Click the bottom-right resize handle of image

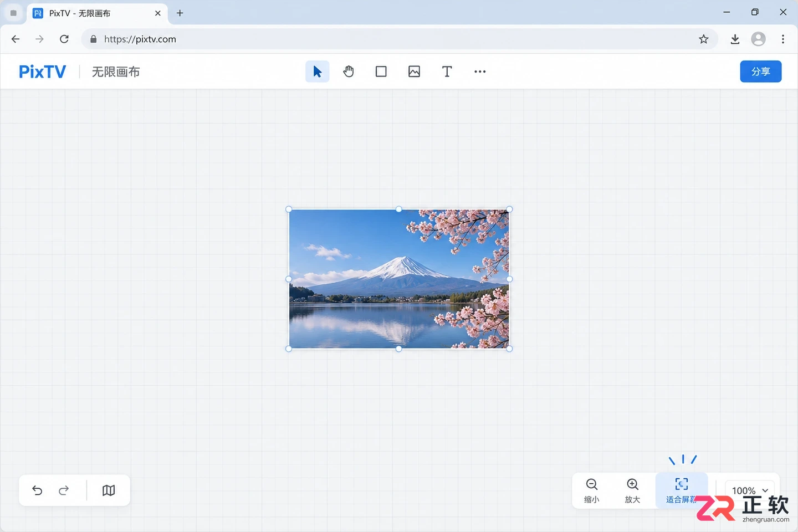tap(509, 349)
